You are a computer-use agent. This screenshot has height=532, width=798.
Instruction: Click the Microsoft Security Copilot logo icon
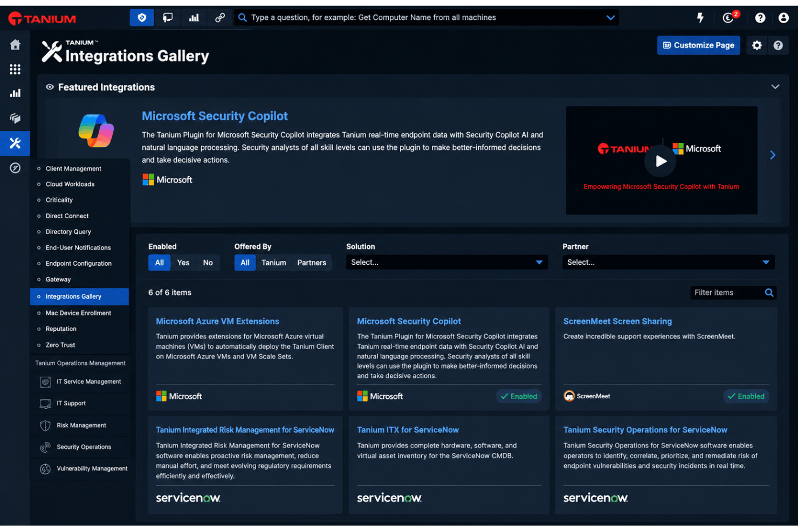[x=96, y=130]
